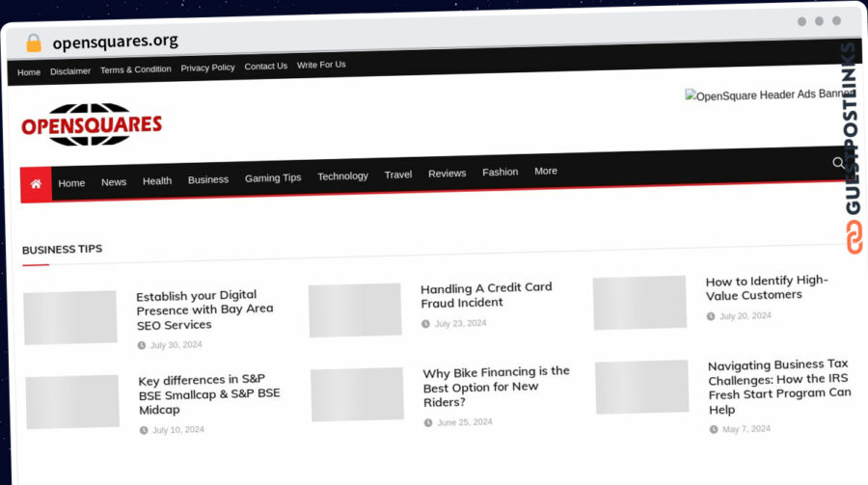Viewport: 868px width, 485px height.
Task: Select the Technology menu item
Action: [x=342, y=176]
